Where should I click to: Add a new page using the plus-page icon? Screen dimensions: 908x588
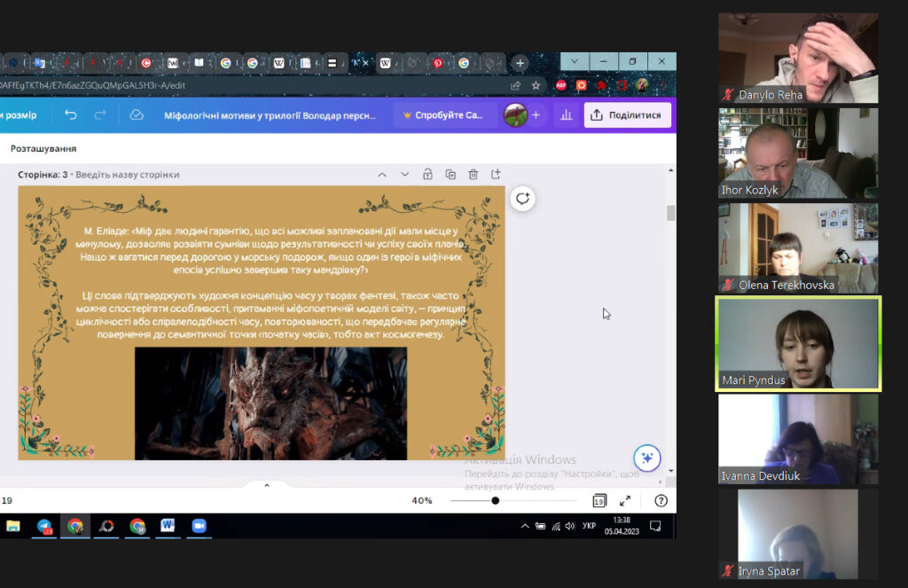click(496, 175)
